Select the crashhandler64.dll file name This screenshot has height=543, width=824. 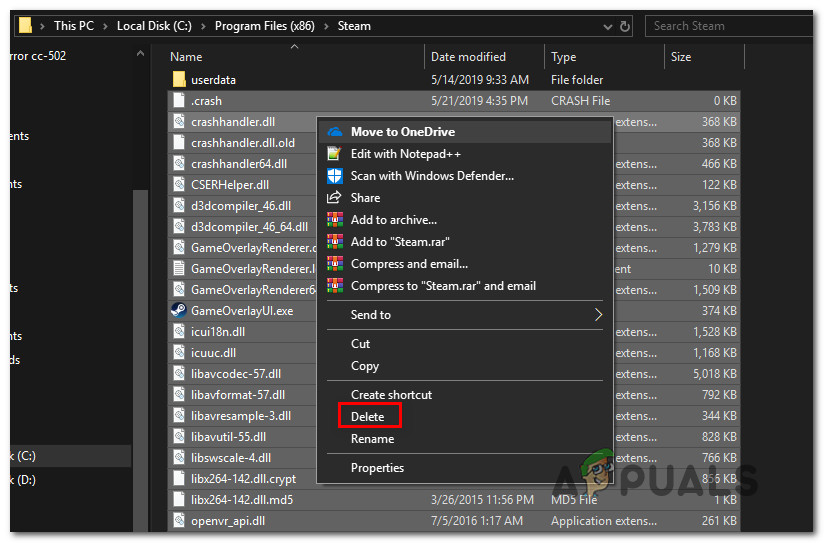(x=239, y=163)
